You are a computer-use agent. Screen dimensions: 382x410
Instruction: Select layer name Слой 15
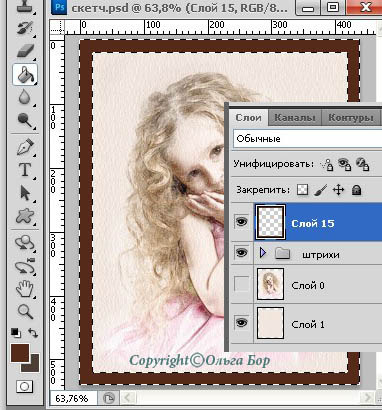pyautogui.click(x=313, y=223)
